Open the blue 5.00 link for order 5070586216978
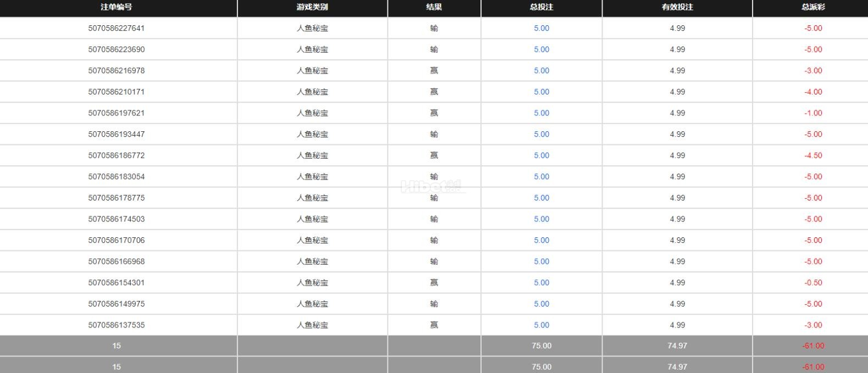868x373 pixels. tap(541, 70)
